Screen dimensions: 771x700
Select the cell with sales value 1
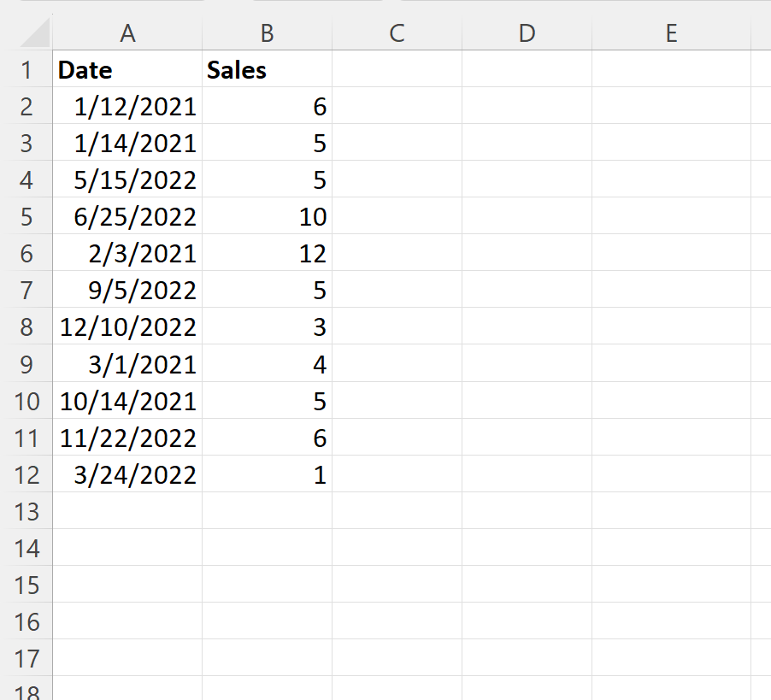267,474
